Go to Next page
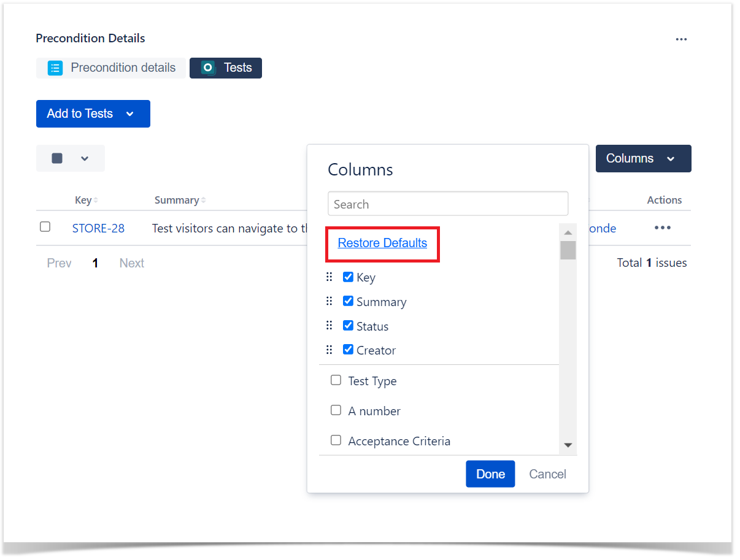This screenshot has height=560, width=740. pos(132,263)
